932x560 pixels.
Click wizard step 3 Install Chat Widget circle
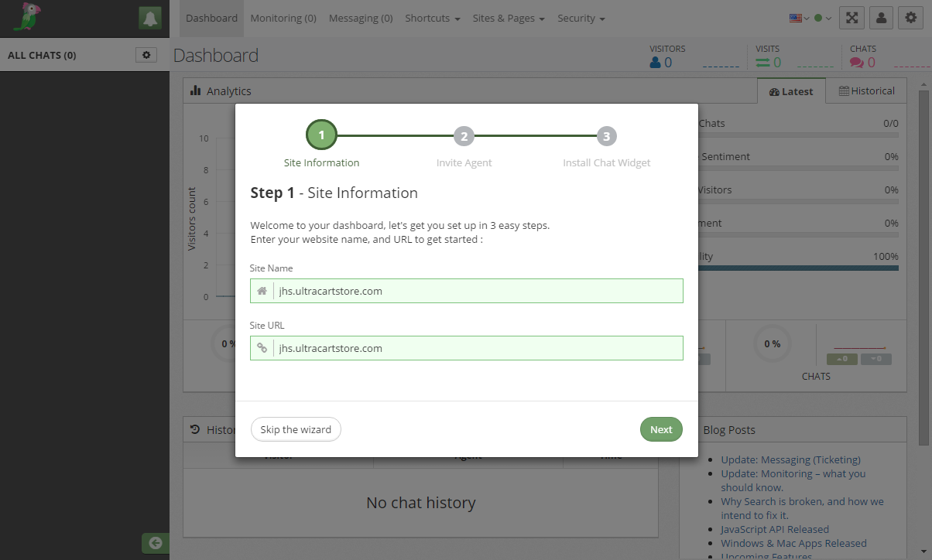pyautogui.click(x=606, y=136)
